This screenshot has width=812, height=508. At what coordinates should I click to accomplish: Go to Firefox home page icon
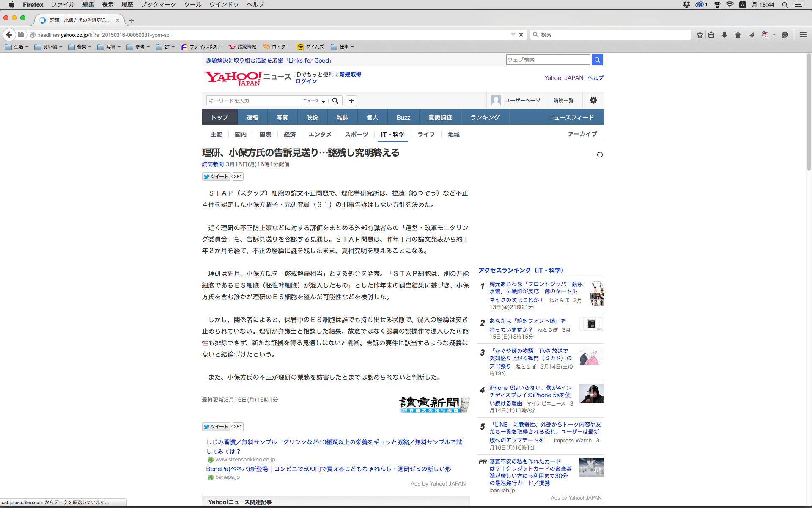[x=738, y=35]
